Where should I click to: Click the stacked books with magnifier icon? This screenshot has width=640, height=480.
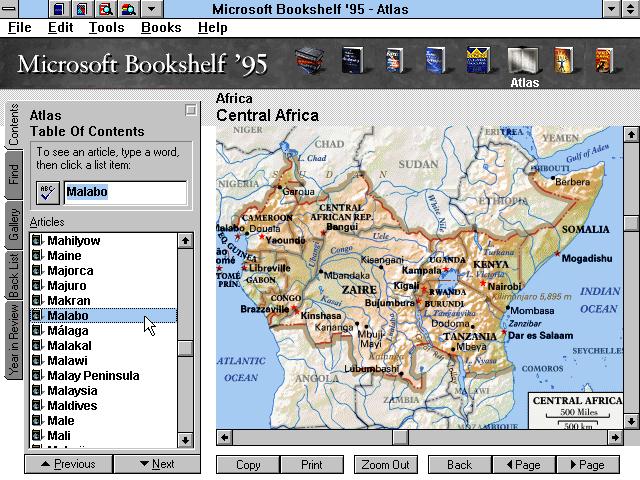tap(129, 9)
